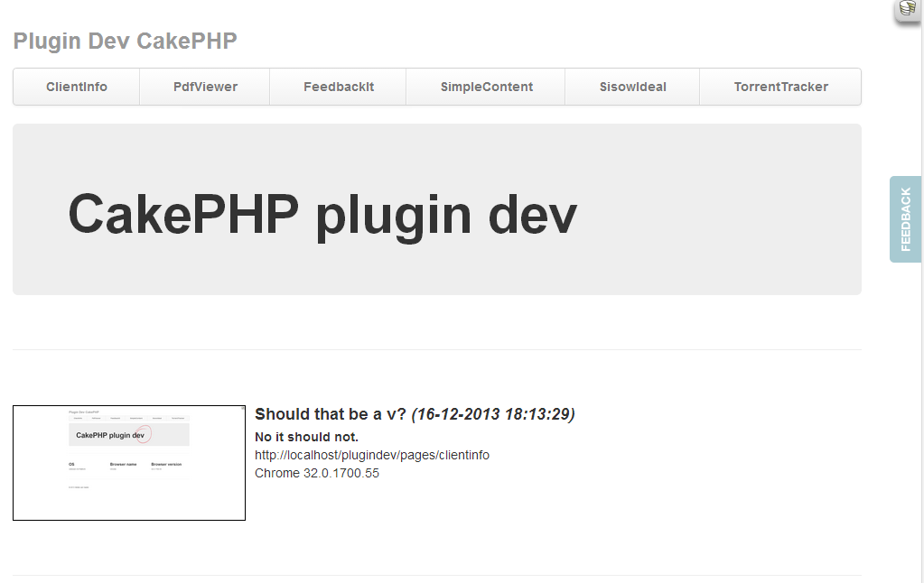This screenshot has height=583, width=924.
Task: Open the TorrentTracker menu entry
Action: point(780,87)
